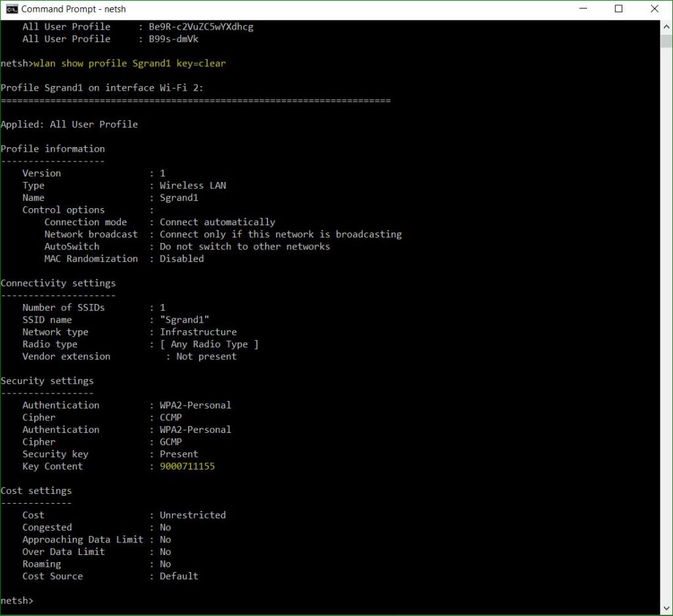Image resolution: width=673 pixels, height=616 pixels.
Task: Click the bottom netsh> prompt line
Action: pyautogui.click(x=16, y=601)
